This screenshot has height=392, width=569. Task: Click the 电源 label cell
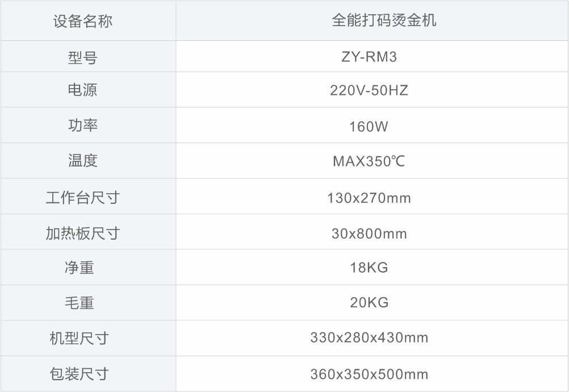tap(83, 90)
